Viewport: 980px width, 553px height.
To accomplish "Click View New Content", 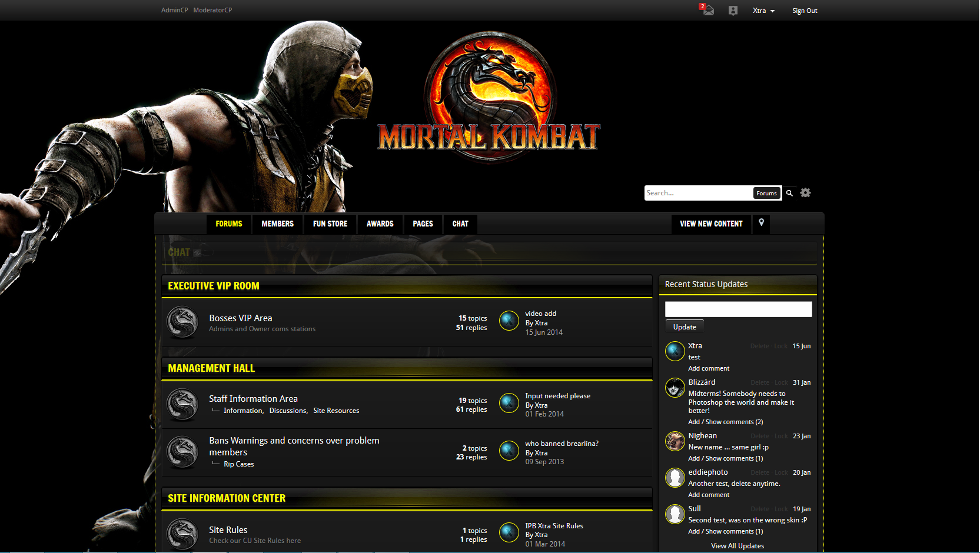I will pyautogui.click(x=711, y=224).
